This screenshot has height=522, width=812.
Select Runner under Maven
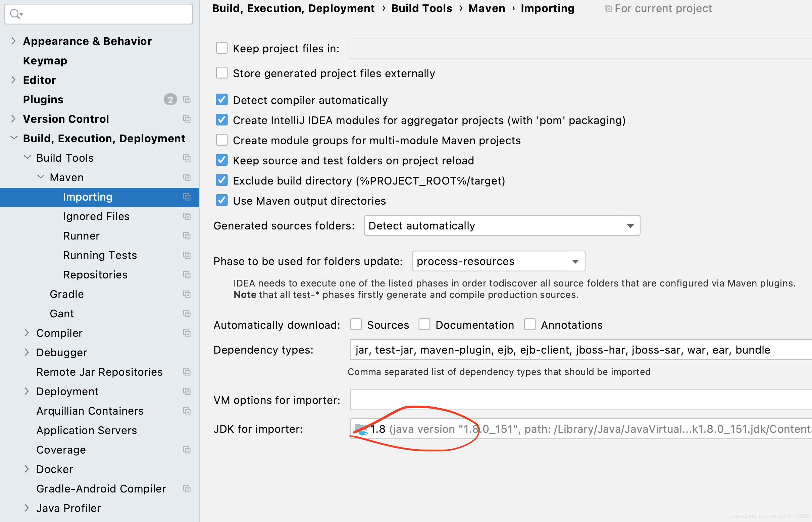coord(82,236)
